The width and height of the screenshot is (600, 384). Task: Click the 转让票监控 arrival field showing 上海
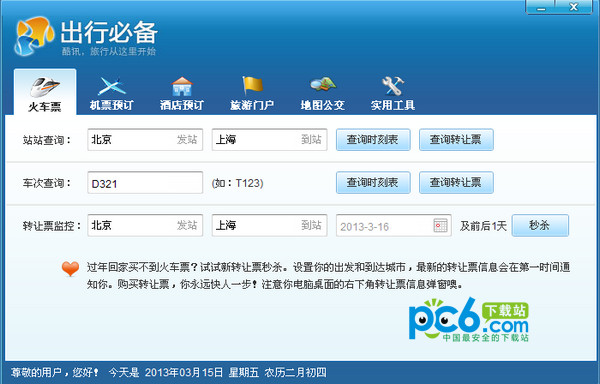269,225
